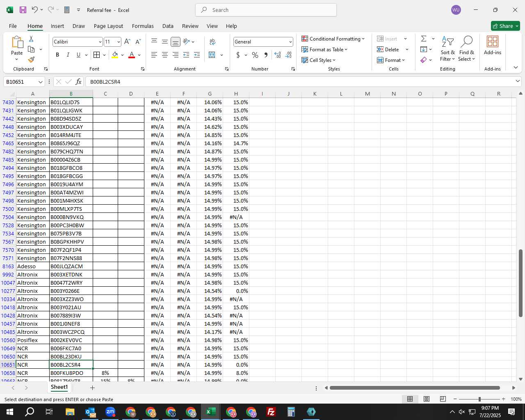Screen dimensions: 525x420
Task: Open the font name Calibri dropdown
Action: 100,42
